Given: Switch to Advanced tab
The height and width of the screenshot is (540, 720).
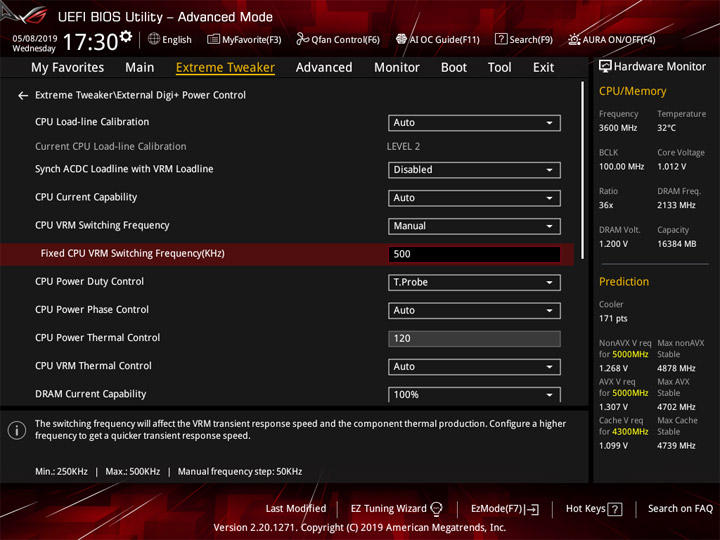Looking at the screenshot, I should click(324, 68).
